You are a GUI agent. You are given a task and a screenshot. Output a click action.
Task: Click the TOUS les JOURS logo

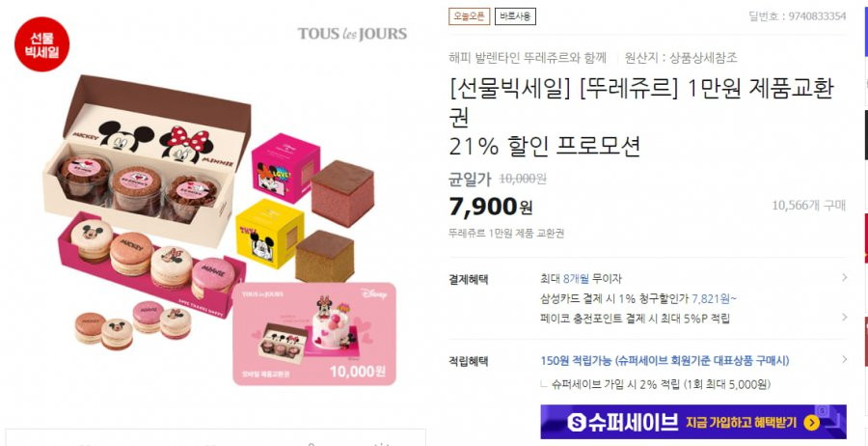click(352, 34)
